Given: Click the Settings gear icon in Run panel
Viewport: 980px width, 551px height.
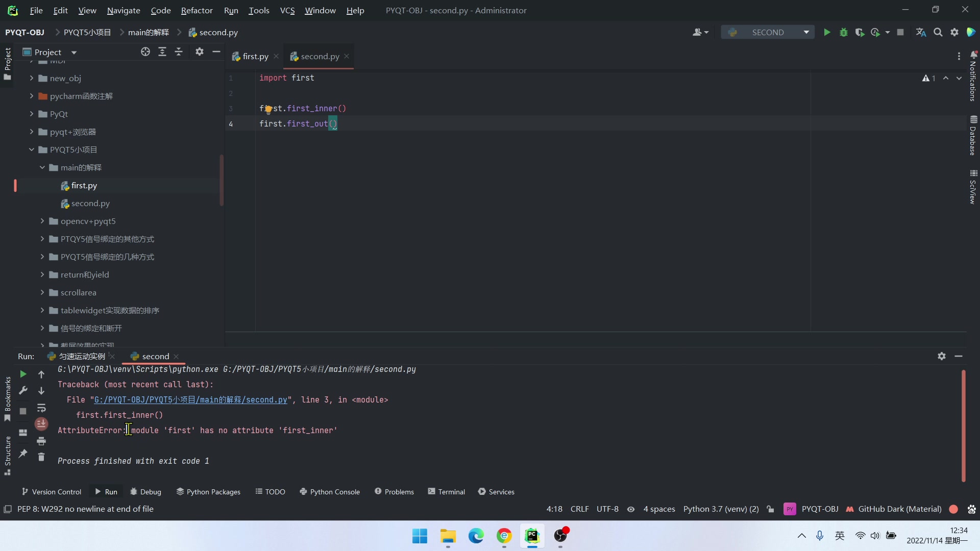Looking at the screenshot, I should coord(942,356).
